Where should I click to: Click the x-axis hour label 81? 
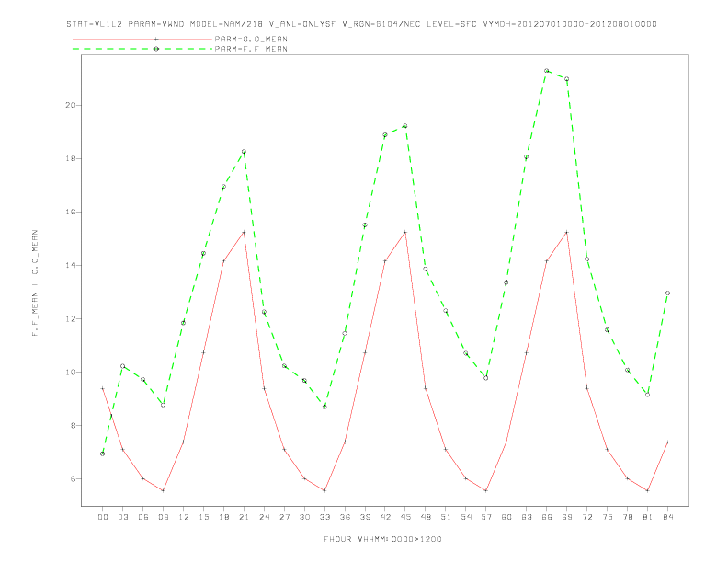point(648,517)
